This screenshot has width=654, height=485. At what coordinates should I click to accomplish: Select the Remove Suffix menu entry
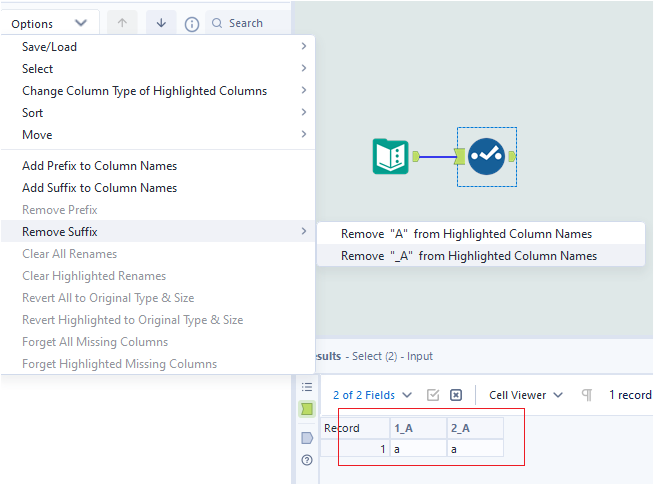pyautogui.click(x=158, y=231)
